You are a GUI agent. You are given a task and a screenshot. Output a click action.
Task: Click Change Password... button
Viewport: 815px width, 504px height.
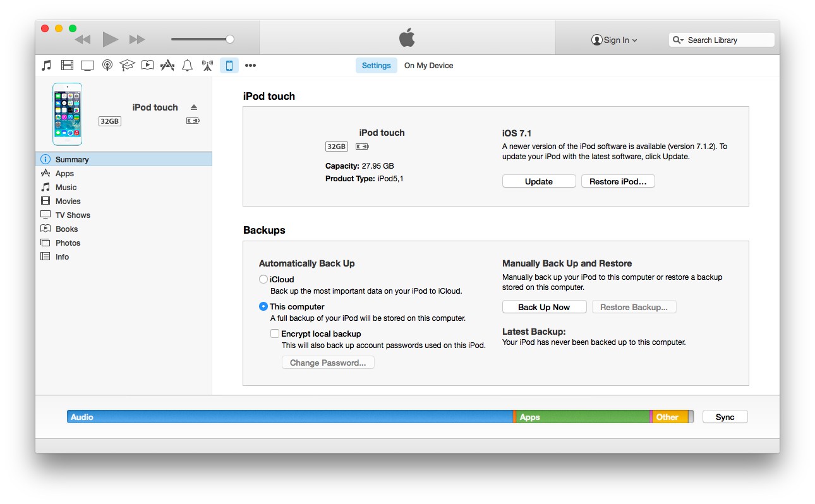[x=328, y=363]
